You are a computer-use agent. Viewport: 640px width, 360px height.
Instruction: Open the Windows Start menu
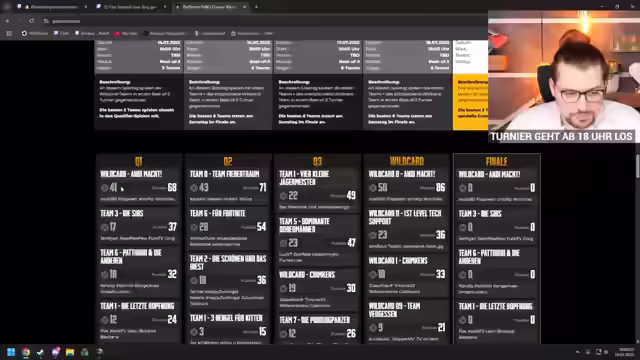[x=11, y=352]
